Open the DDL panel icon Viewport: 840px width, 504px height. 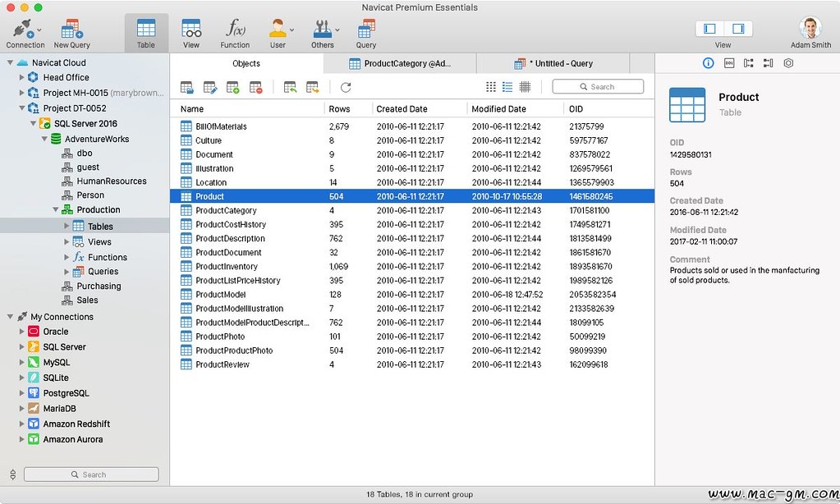729,63
